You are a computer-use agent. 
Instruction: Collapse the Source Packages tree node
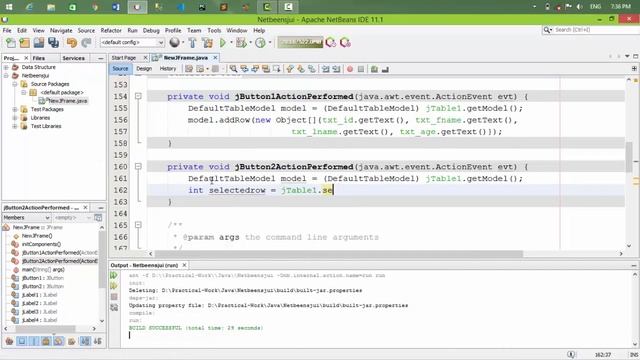click(x=15, y=84)
